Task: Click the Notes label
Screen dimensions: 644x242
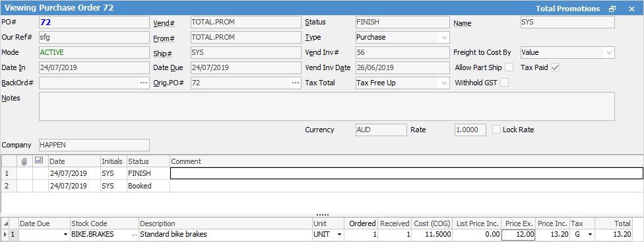Action: tap(11, 98)
